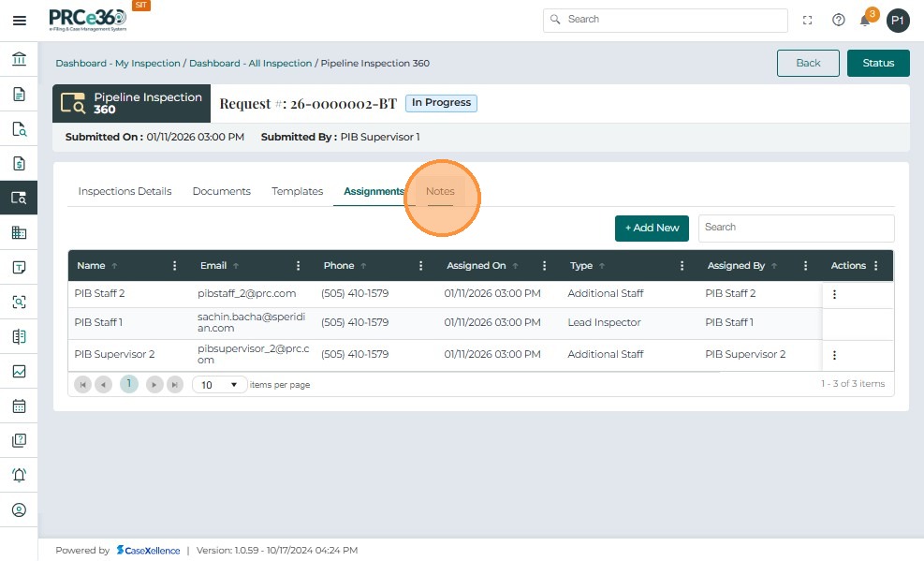
Task: Sort table by Assigned On column
Action: tap(476, 266)
